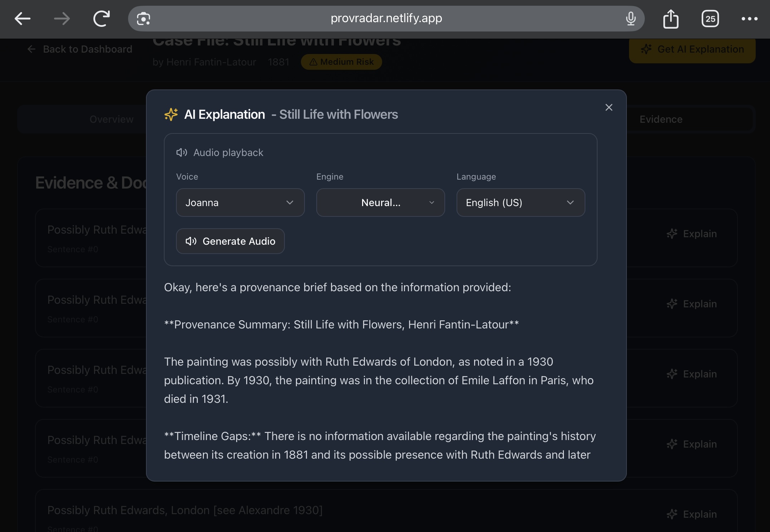Click the camera scan icon in address bar

143,19
